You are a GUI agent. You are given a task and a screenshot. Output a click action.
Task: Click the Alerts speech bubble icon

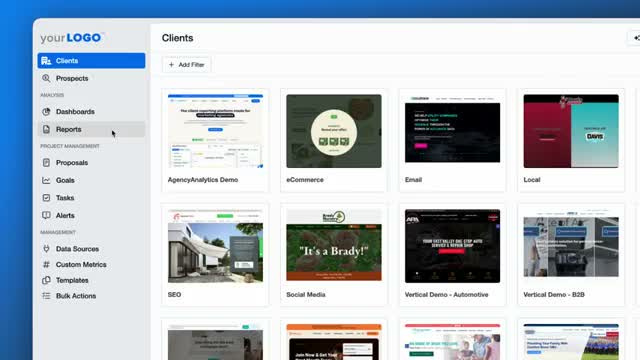click(46, 215)
